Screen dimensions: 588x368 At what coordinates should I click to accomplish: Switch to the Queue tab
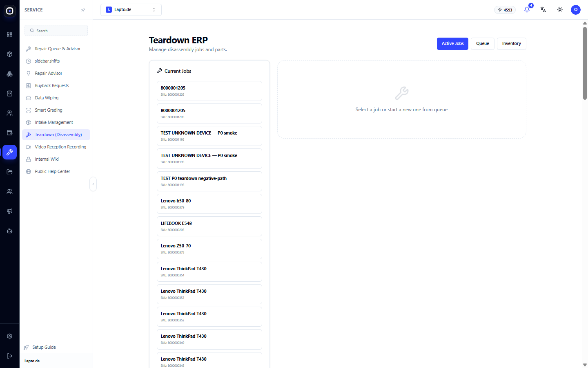click(483, 44)
